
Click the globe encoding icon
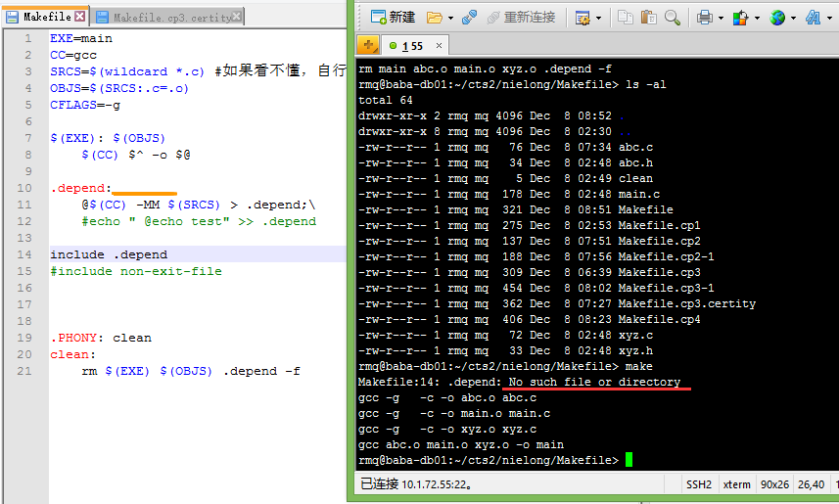[777, 18]
